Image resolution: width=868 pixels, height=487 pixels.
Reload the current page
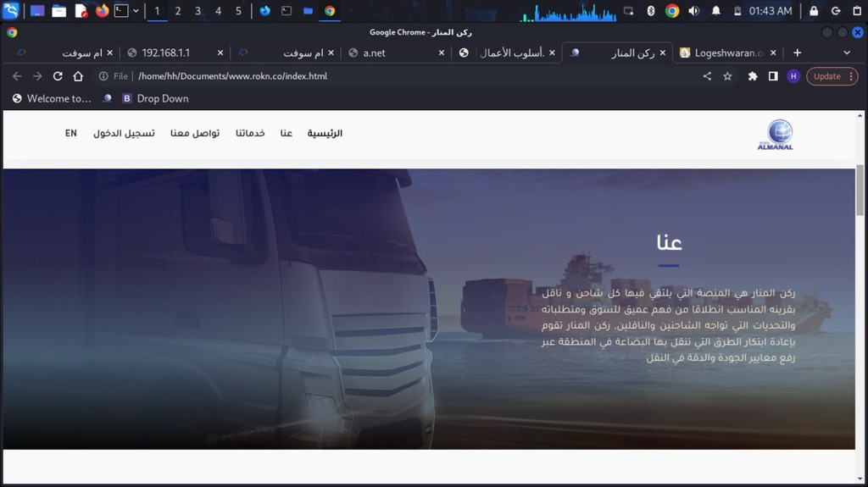[58, 76]
